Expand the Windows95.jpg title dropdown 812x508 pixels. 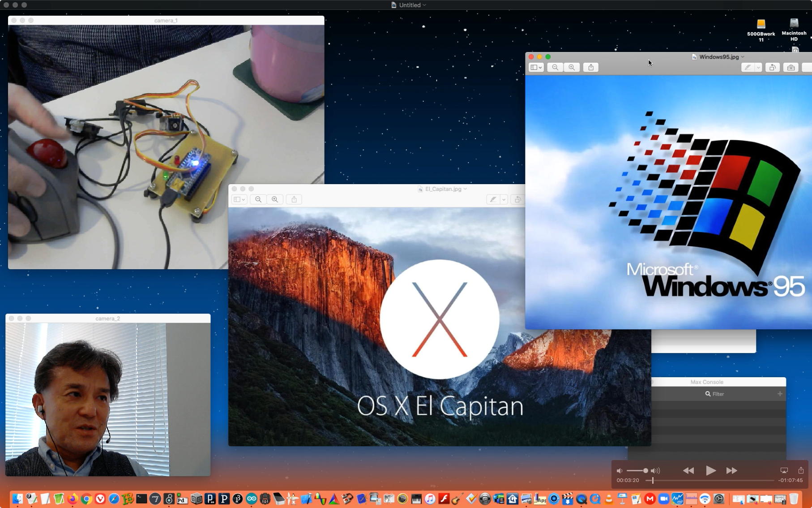click(x=743, y=57)
